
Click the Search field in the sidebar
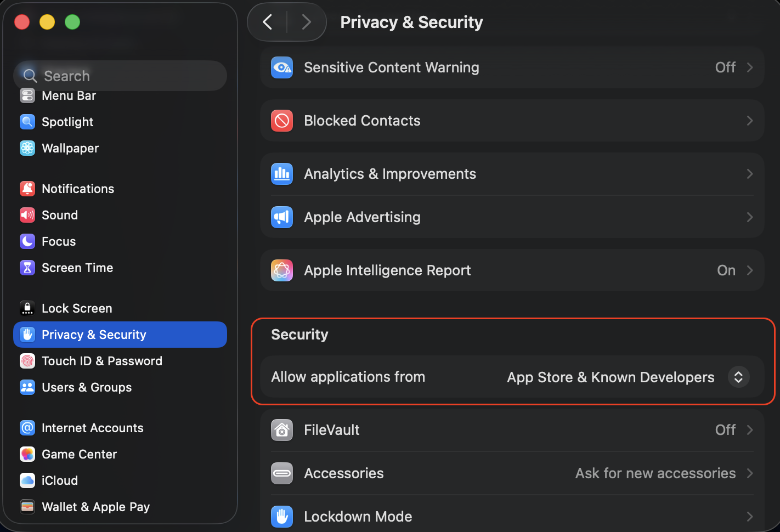coord(120,76)
